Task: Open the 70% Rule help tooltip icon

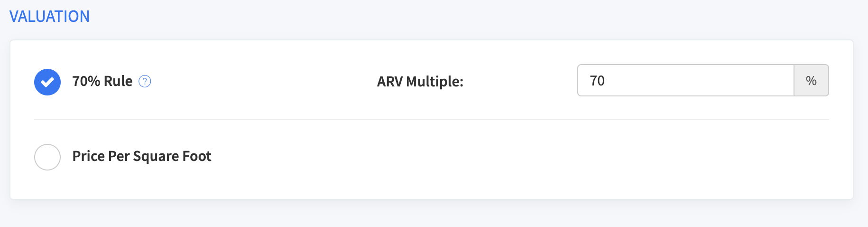Action: pos(145,82)
